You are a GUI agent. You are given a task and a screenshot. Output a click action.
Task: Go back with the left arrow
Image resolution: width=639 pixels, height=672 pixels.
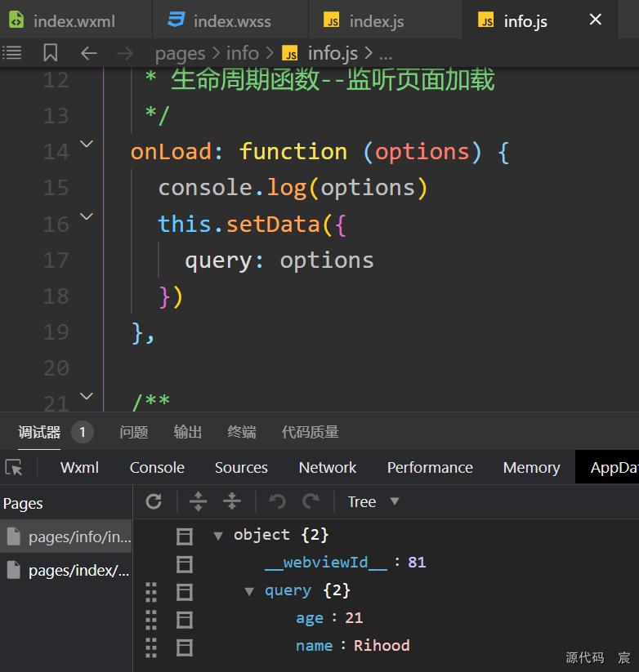coord(89,54)
